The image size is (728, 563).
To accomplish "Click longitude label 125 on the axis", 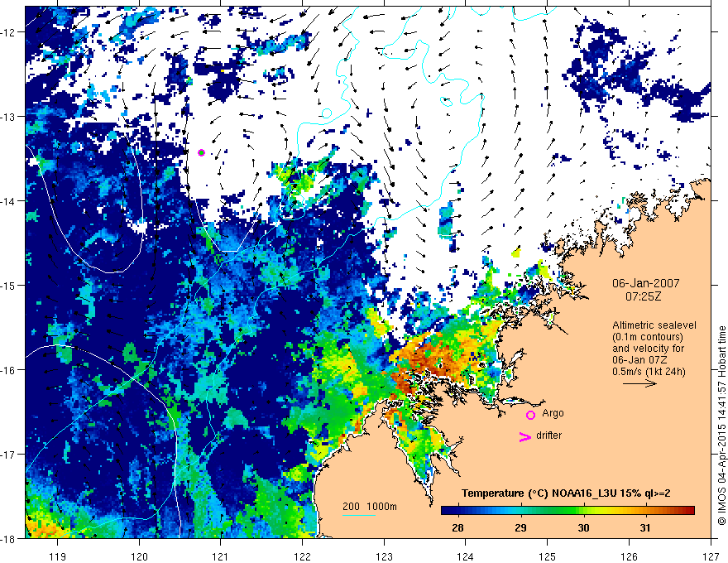I will [x=548, y=556].
